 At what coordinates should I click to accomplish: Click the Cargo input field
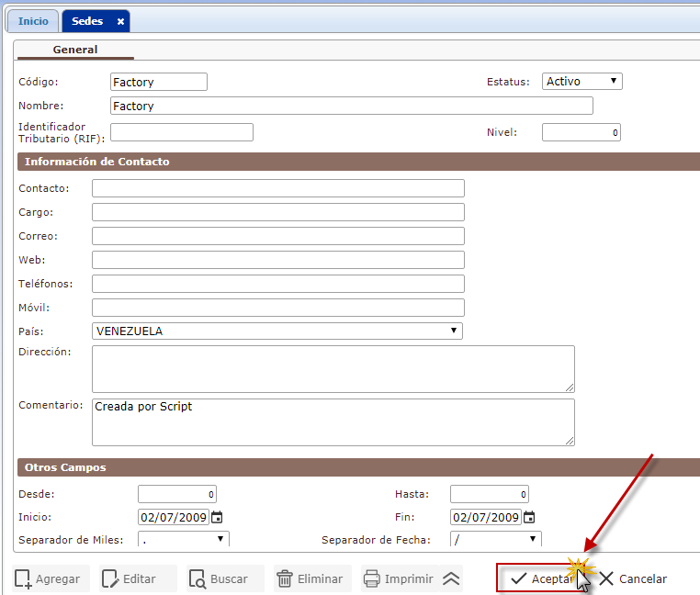tap(278, 212)
